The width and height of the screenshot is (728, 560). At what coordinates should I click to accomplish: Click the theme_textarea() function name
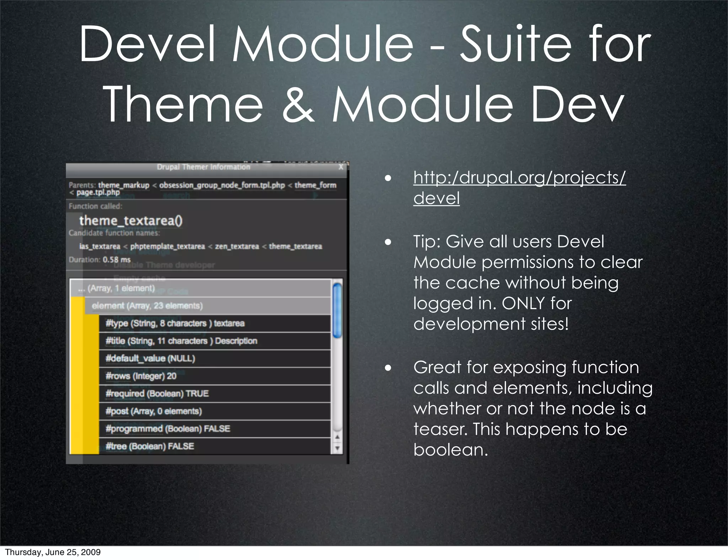tap(131, 221)
